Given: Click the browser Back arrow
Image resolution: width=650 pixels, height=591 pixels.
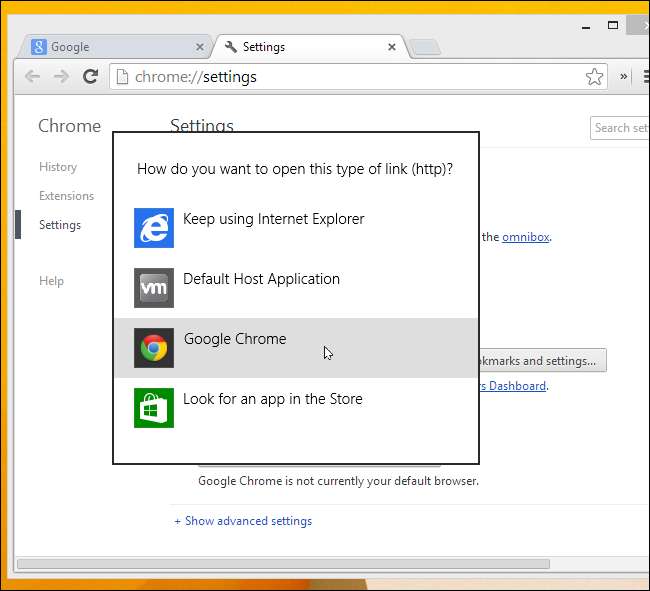Looking at the screenshot, I should [32, 77].
